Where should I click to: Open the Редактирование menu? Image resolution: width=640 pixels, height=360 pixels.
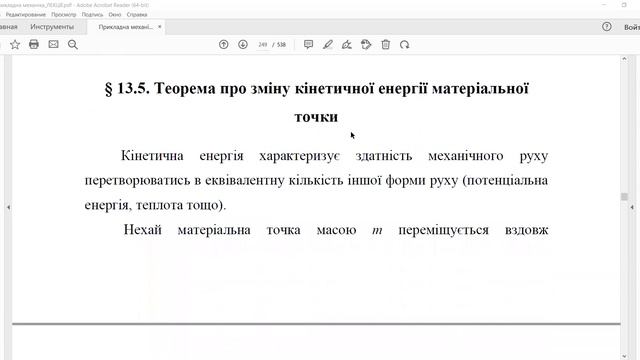pyautogui.click(x=25, y=14)
